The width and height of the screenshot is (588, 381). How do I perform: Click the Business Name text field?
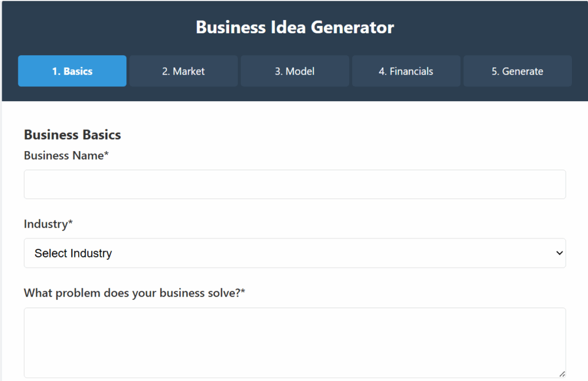click(295, 184)
